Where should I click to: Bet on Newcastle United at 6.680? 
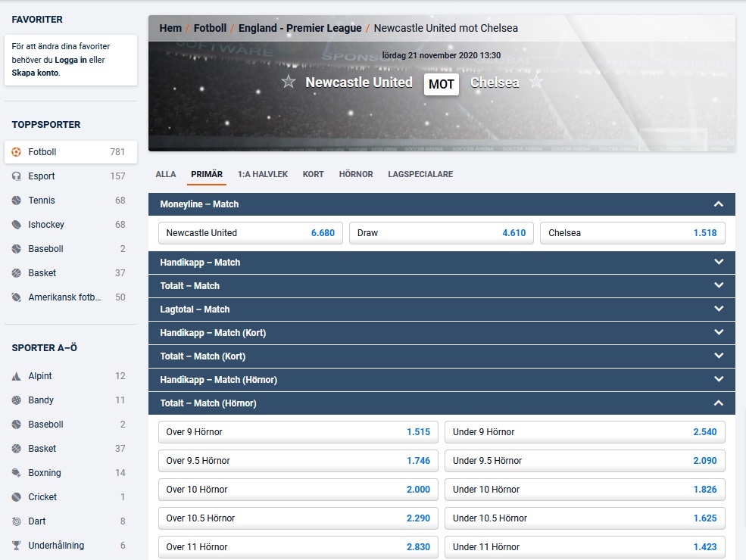(x=250, y=233)
